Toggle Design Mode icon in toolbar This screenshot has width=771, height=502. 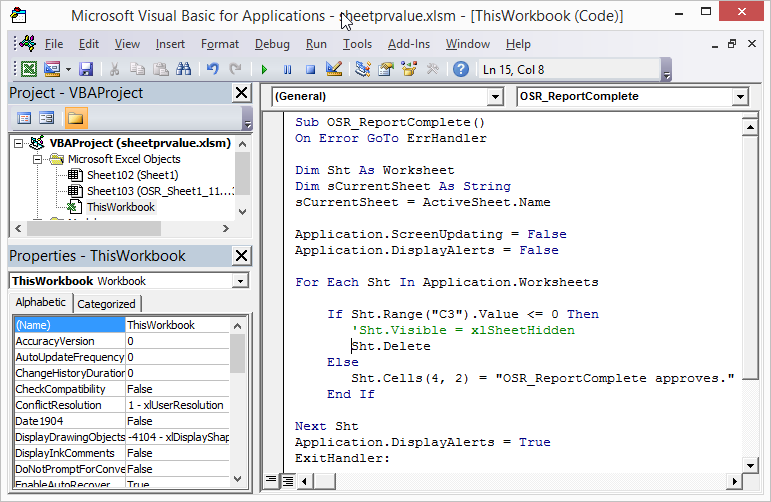[x=334, y=69]
